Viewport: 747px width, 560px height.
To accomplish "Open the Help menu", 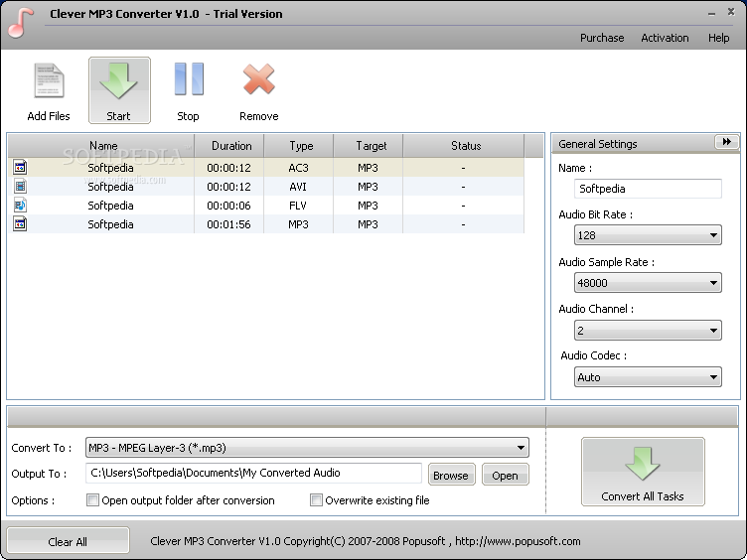I will coord(718,38).
